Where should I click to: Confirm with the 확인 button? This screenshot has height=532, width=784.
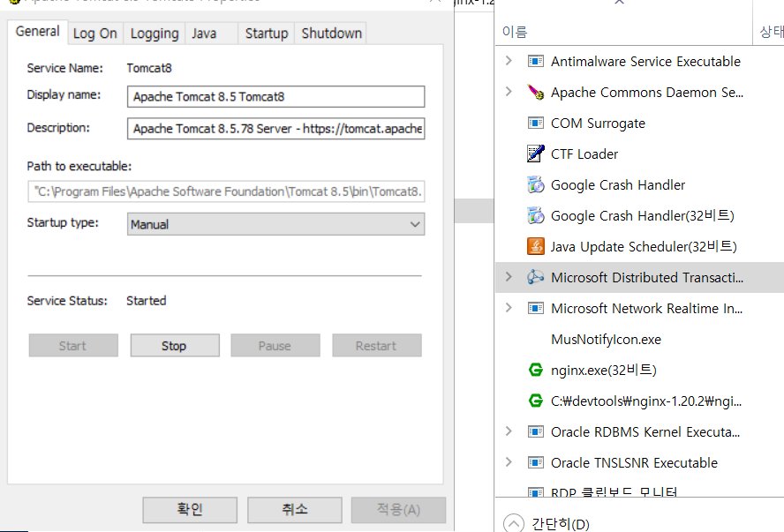tap(190, 510)
